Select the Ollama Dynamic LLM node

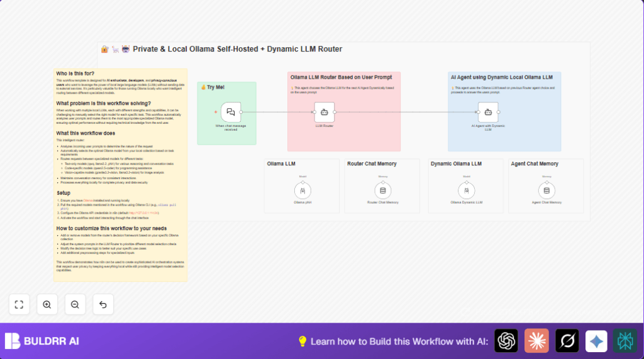(467, 191)
